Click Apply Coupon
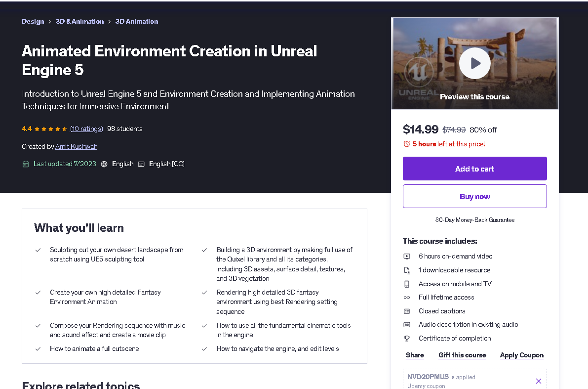This screenshot has height=389, width=588. pos(522,355)
